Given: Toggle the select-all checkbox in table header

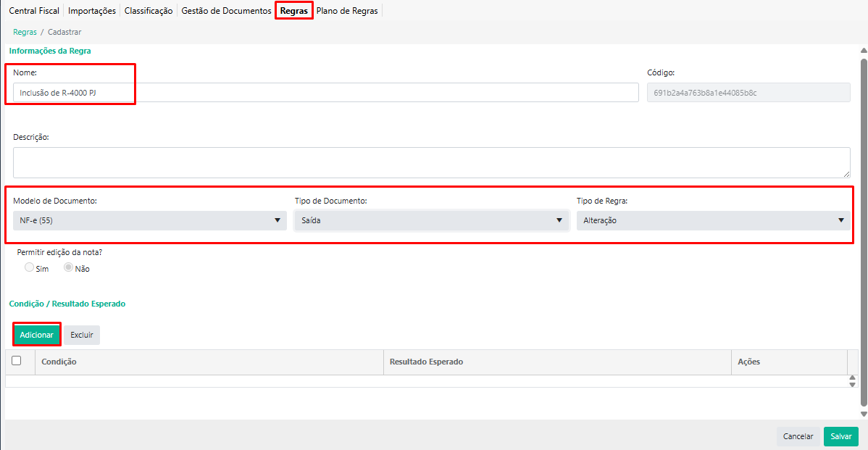Looking at the screenshot, I should (x=17, y=361).
